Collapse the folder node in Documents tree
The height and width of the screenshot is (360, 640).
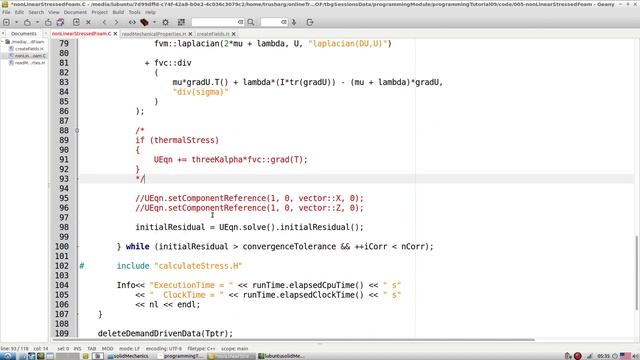pos(2,42)
